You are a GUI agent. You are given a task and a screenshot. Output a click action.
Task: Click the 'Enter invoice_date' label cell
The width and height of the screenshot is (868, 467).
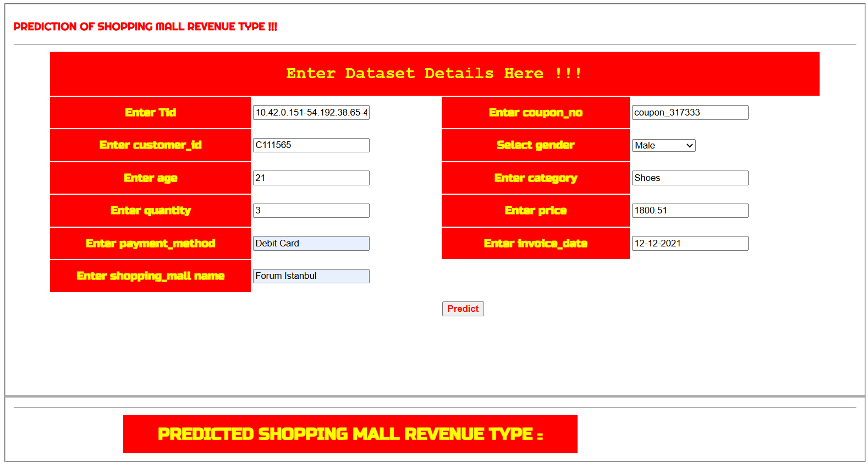(535, 244)
